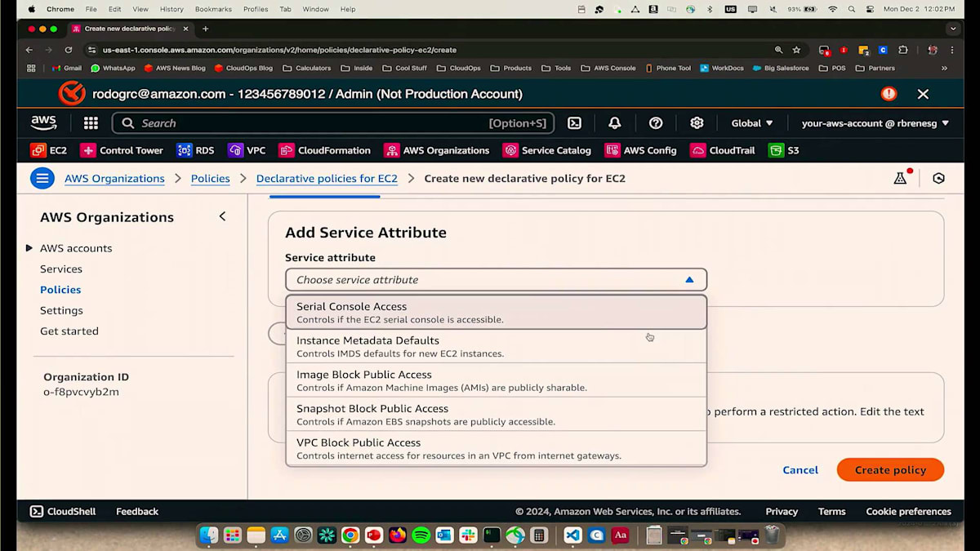This screenshot has height=551, width=980.
Task: Click the lab flask icon with red dot
Action: 902,177
